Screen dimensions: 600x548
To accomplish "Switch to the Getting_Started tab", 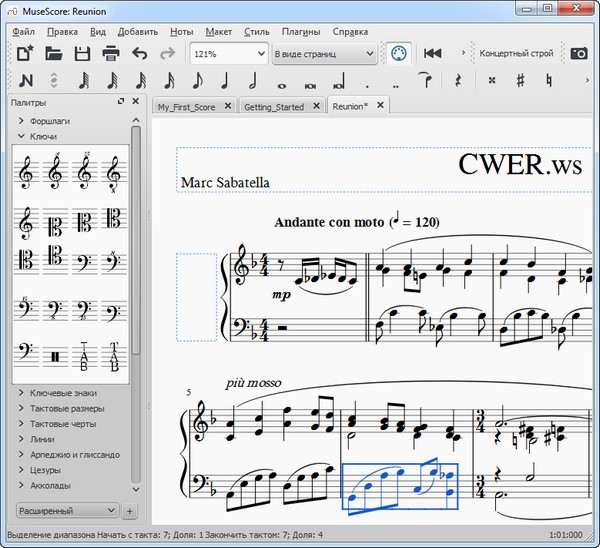I will pos(274,106).
